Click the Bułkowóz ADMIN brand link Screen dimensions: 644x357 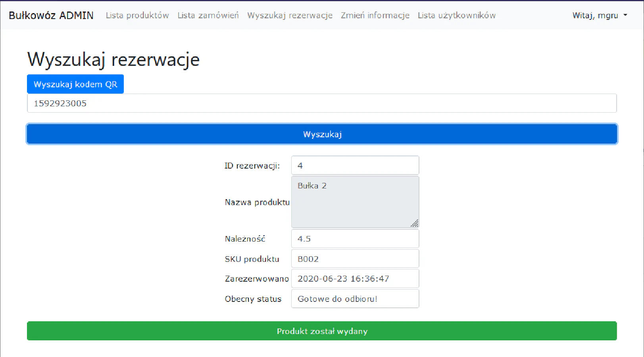pos(51,15)
